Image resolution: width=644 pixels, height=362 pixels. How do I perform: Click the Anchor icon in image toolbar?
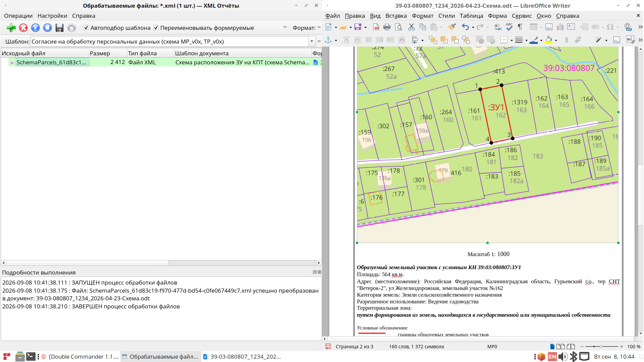[x=328, y=40]
